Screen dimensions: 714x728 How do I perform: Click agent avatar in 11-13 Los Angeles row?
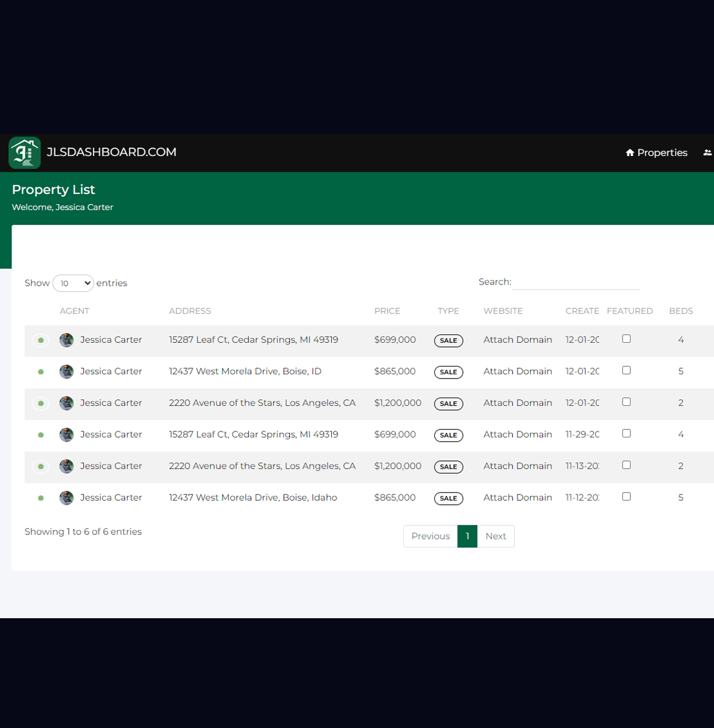66,467
